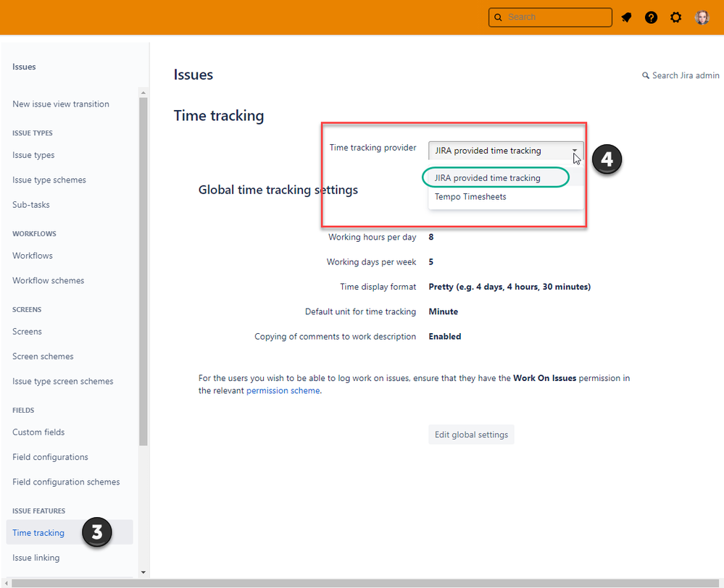Open the permission scheme link
The width and height of the screenshot is (724, 588).
(x=283, y=390)
